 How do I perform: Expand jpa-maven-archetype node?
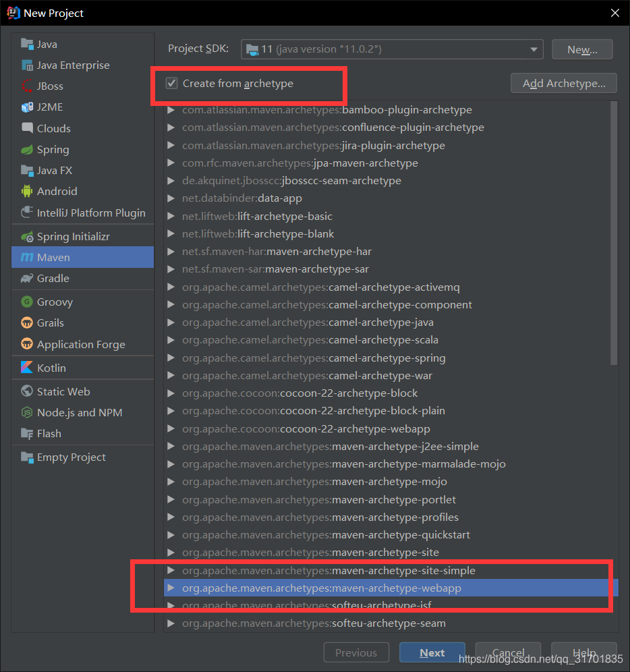tap(171, 163)
